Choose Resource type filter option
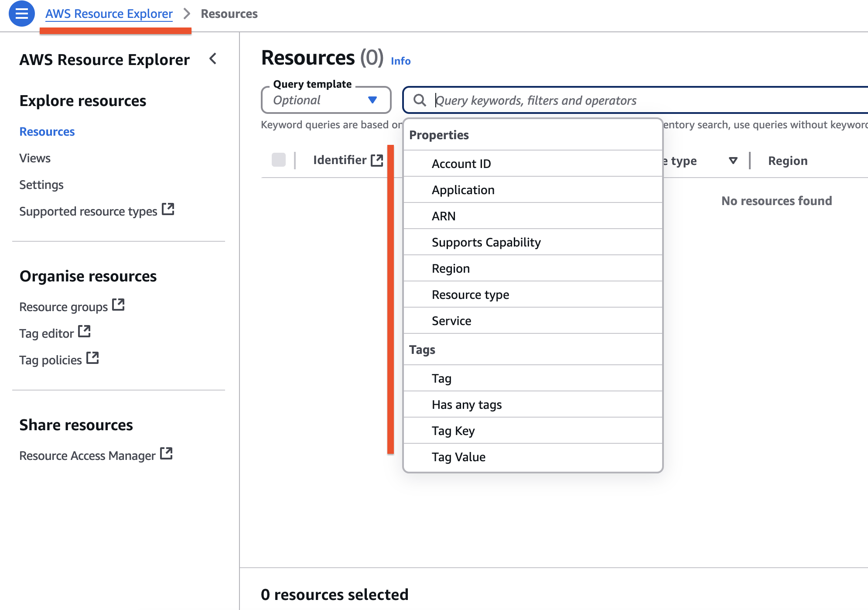This screenshot has width=868, height=610. [x=470, y=295]
